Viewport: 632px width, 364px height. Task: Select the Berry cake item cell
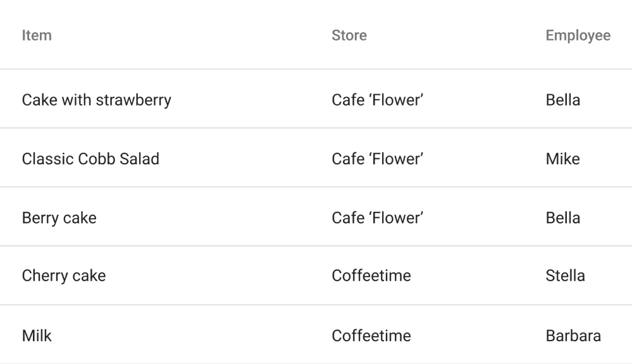tap(59, 218)
